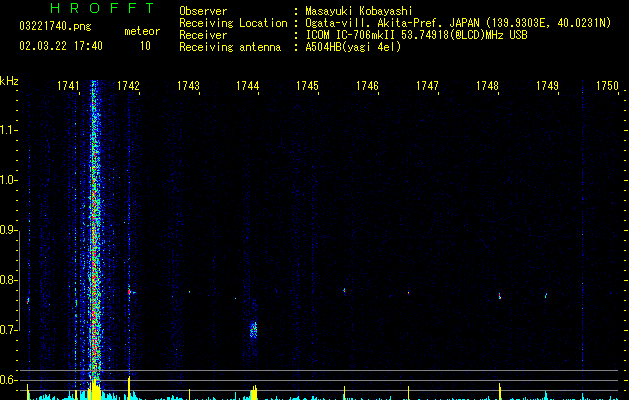Click the kHz axis unit label

pyautogui.click(x=9, y=81)
